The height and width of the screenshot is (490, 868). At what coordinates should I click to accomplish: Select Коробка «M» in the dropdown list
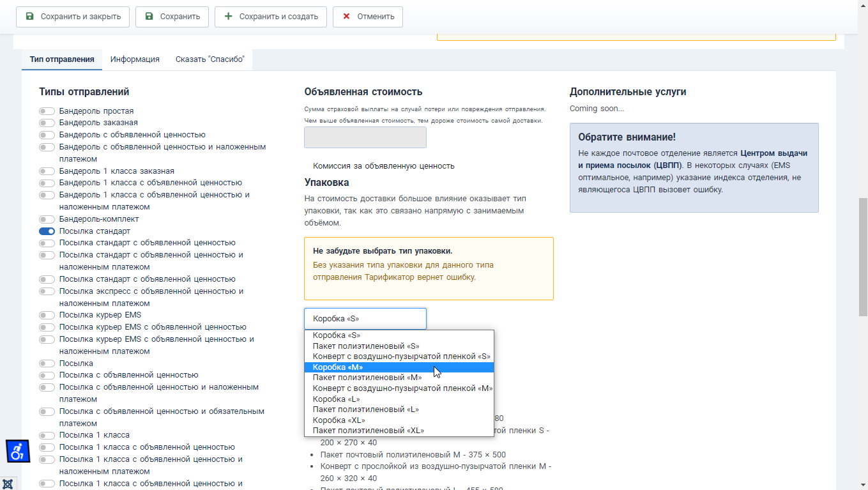(x=399, y=367)
